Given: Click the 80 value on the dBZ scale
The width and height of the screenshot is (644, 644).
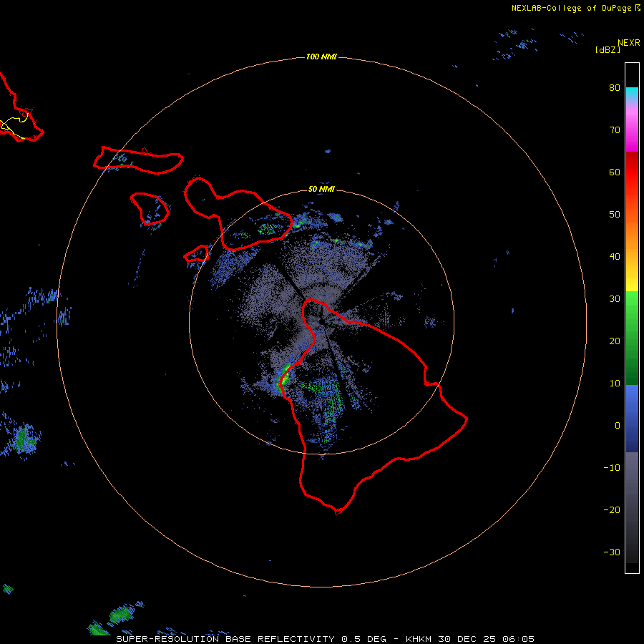Looking at the screenshot, I should pos(615,88).
